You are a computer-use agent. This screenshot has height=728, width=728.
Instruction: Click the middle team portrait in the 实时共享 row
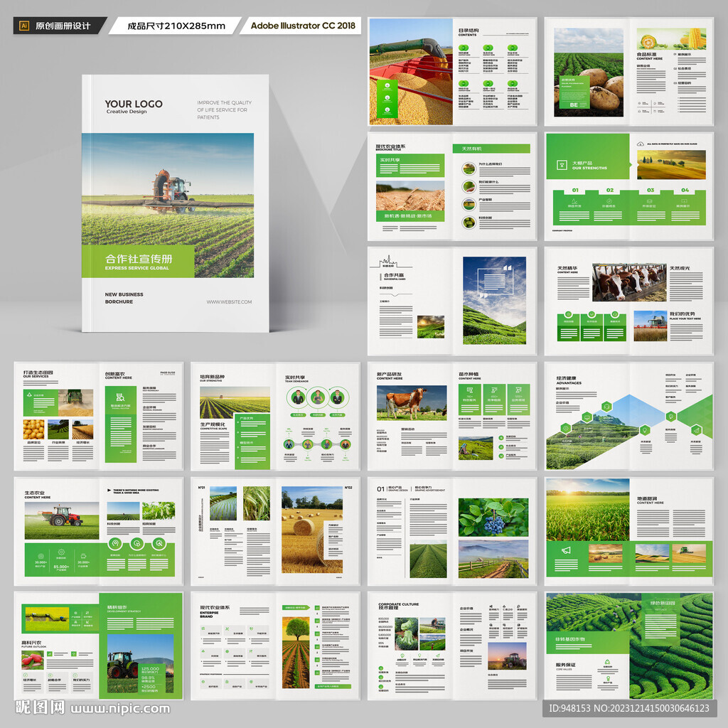point(318,397)
